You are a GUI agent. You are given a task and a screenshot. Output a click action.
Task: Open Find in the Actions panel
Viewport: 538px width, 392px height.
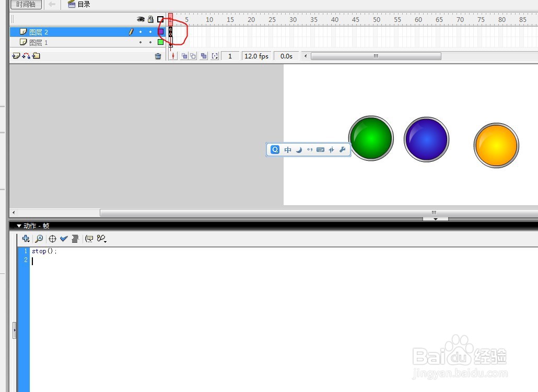(39, 239)
